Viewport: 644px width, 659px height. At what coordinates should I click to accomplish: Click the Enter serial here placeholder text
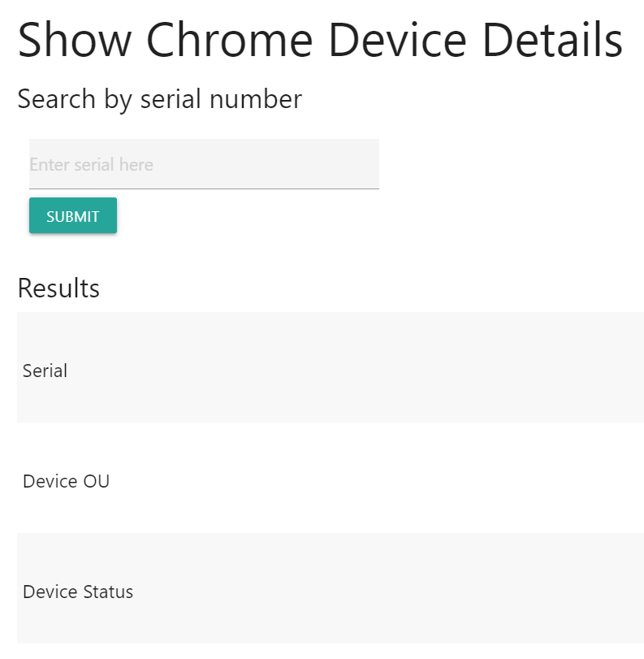pos(92,165)
